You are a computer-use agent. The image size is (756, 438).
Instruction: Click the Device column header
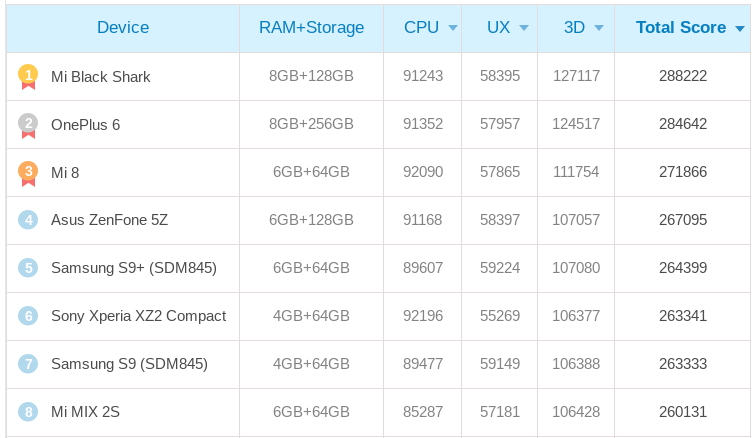coord(123,27)
